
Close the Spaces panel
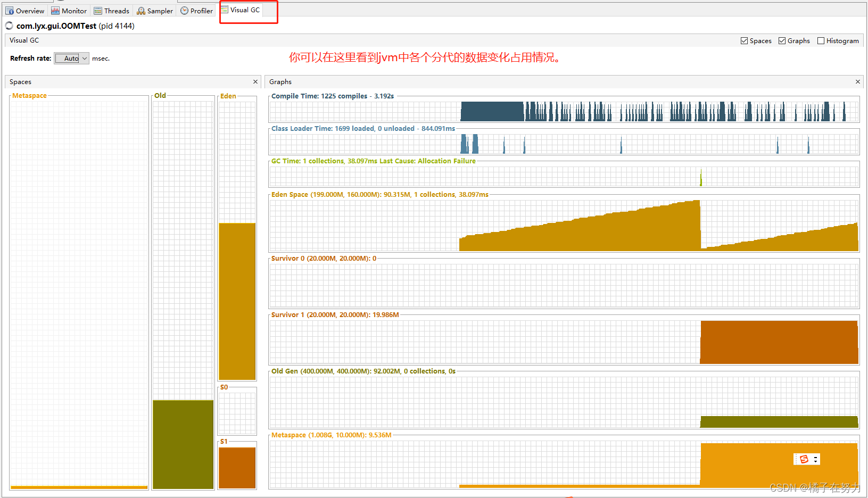[x=255, y=81]
